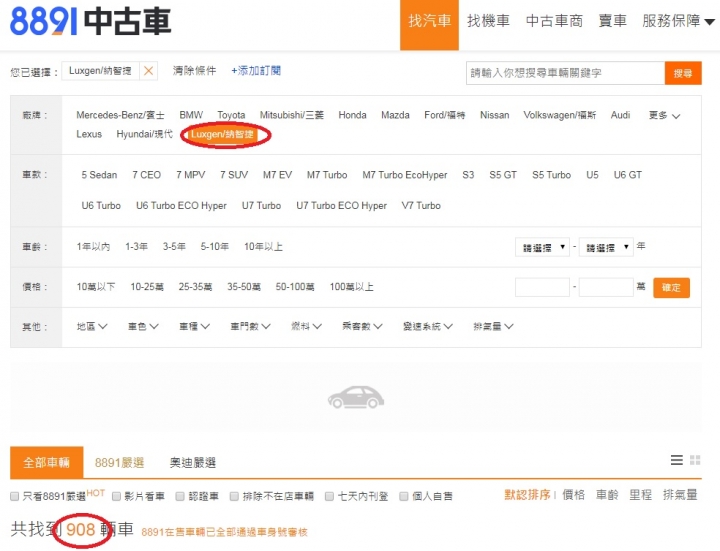Choose the V7 Turbo model
The height and width of the screenshot is (551, 720).
pyautogui.click(x=421, y=206)
